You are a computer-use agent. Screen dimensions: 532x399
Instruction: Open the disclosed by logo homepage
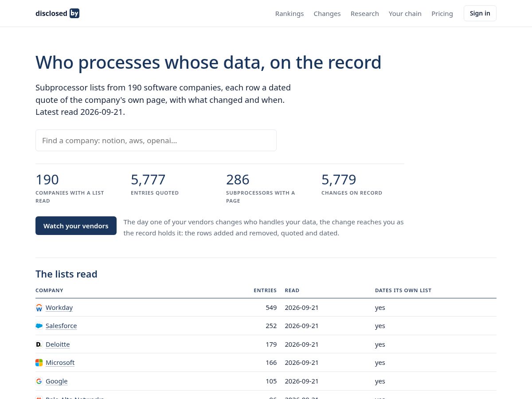tap(57, 13)
